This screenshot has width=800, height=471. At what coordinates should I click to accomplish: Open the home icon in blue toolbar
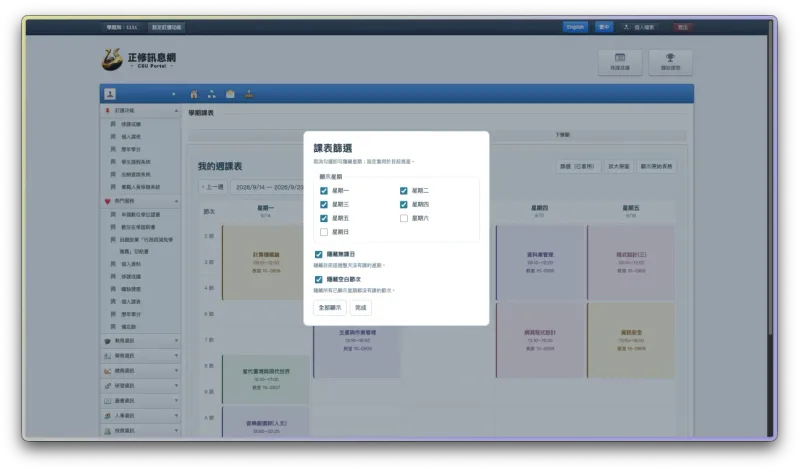[x=194, y=94]
